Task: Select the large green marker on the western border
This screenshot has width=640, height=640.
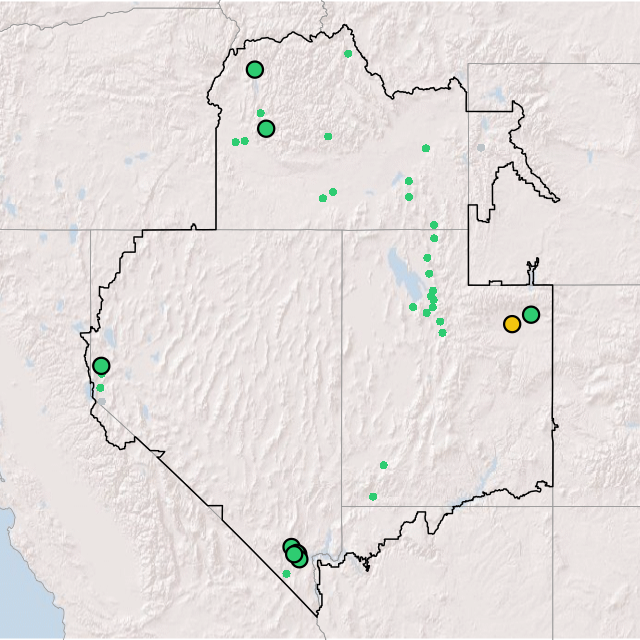Action: click(x=101, y=366)
